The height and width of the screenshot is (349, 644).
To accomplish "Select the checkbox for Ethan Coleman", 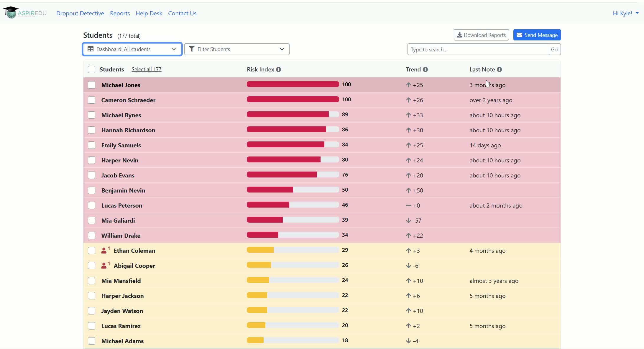I will (x=91, y=251).
